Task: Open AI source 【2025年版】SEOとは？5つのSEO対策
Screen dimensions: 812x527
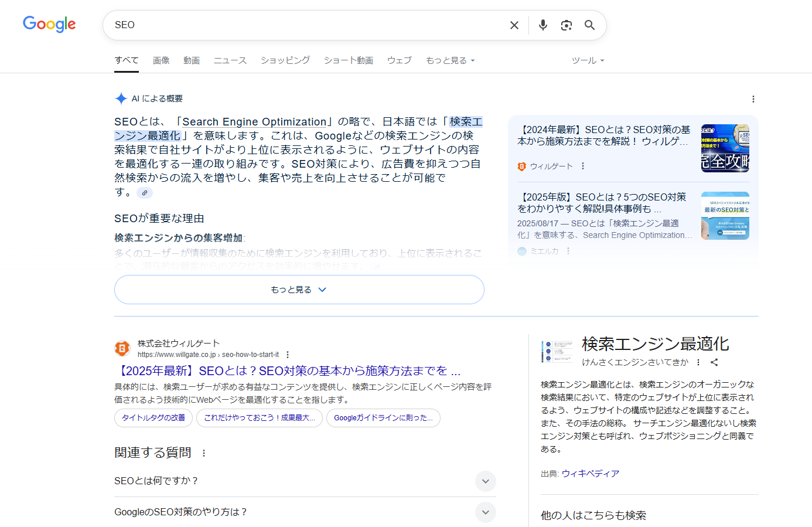Action: (602, 203)
